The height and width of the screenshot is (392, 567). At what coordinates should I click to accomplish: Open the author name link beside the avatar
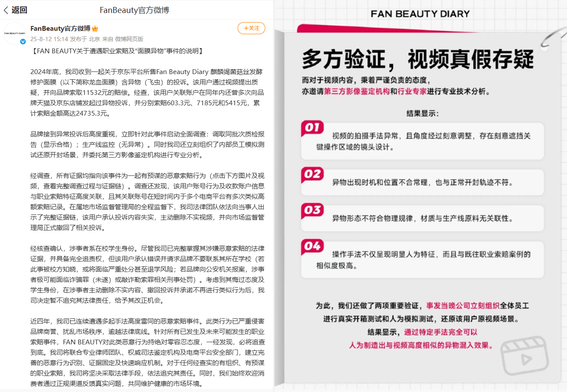click(x=60, y=29)
